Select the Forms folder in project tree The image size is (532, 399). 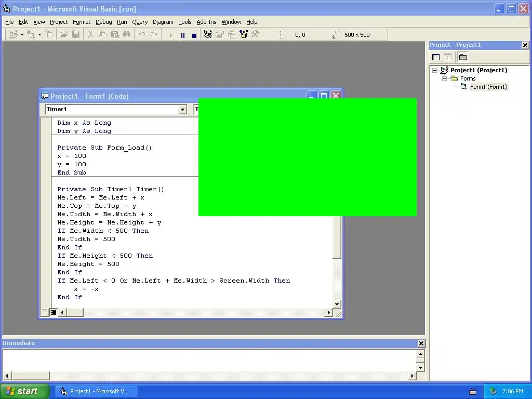pyautogui.click(x=468, y=79)
